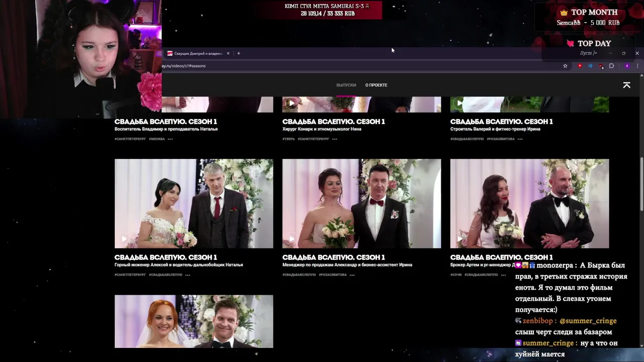644x362 pixels.
Task: Play the Хирург Конарк episode via play icon
Action: pyautogui.click(x=291, y=104)
